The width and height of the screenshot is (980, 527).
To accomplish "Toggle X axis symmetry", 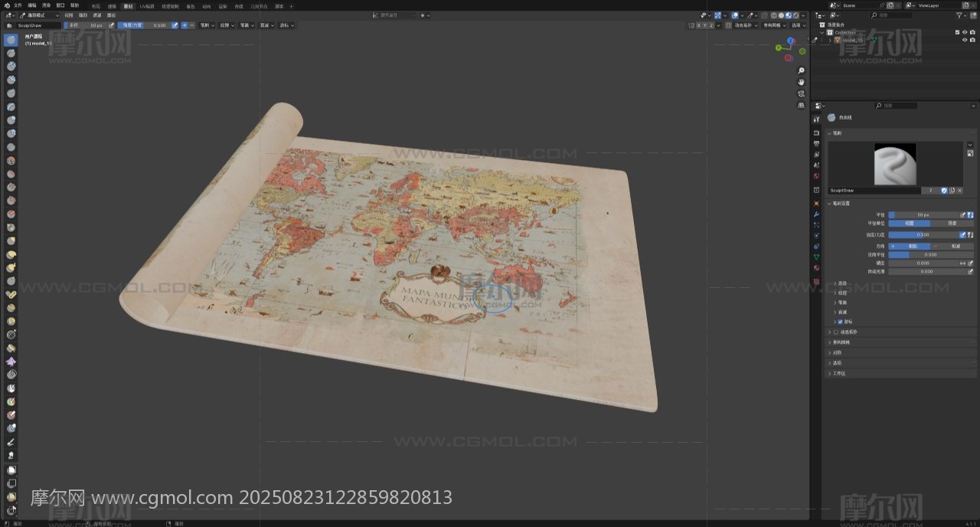I will pos(698,25).
